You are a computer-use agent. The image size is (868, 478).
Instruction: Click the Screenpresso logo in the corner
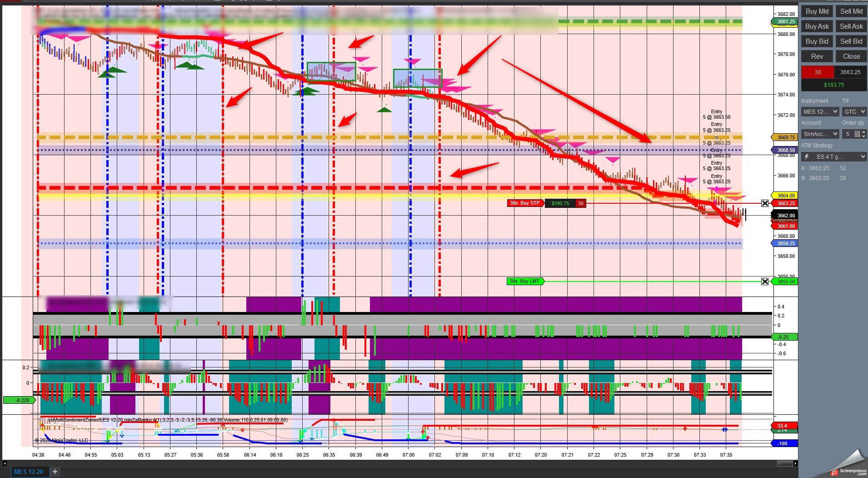[849, 472]
